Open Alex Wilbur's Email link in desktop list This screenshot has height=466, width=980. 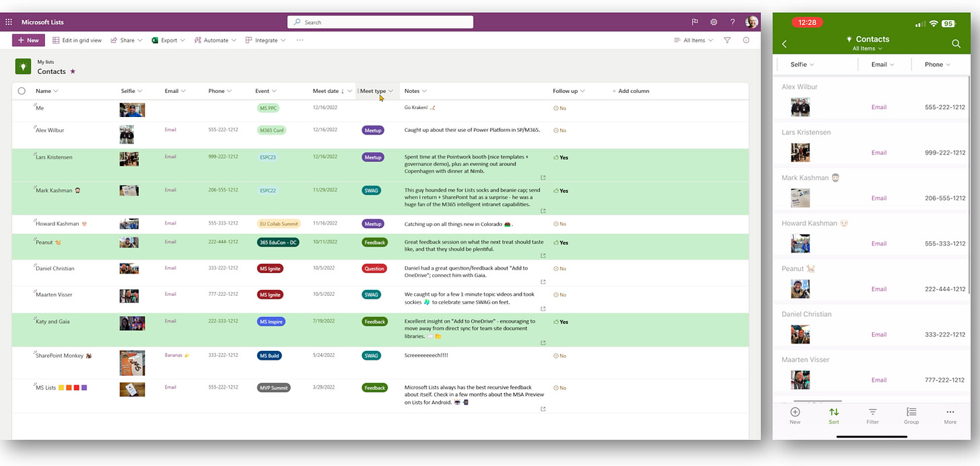[170, 130]
